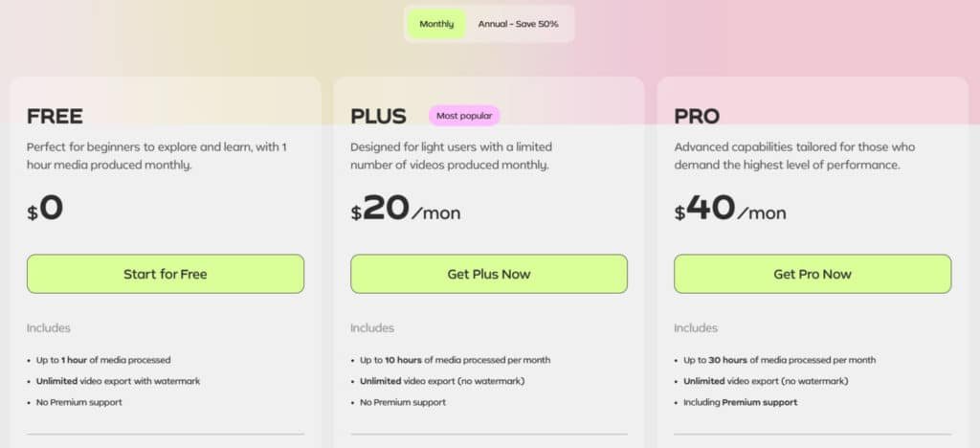
Task: Select the FREE plan heading
Action: click(55, 117)
